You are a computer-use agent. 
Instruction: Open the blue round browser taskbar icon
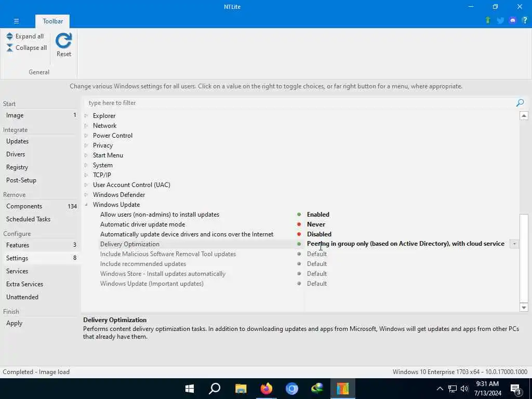(292, 389)
